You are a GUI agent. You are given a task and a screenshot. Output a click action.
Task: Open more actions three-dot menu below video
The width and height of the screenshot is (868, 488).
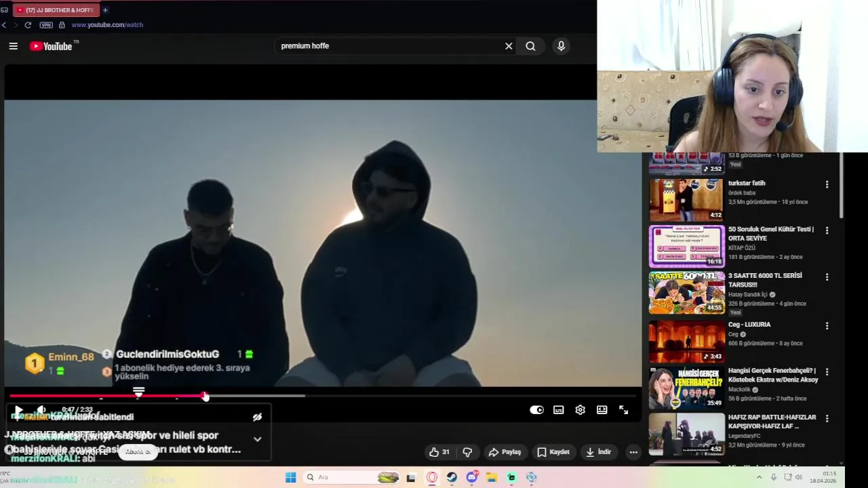(x=633, y=452)
